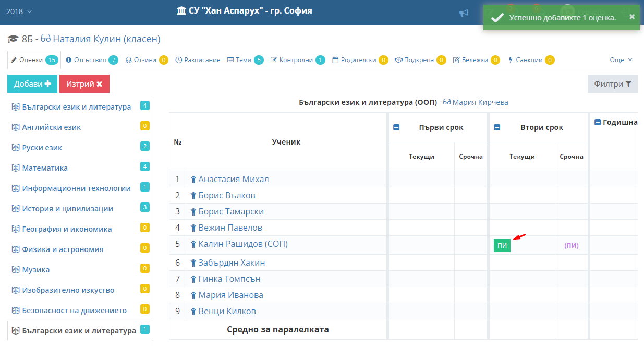
Task: Click the graduation cap icon beside 8Б
Action: 13,39
